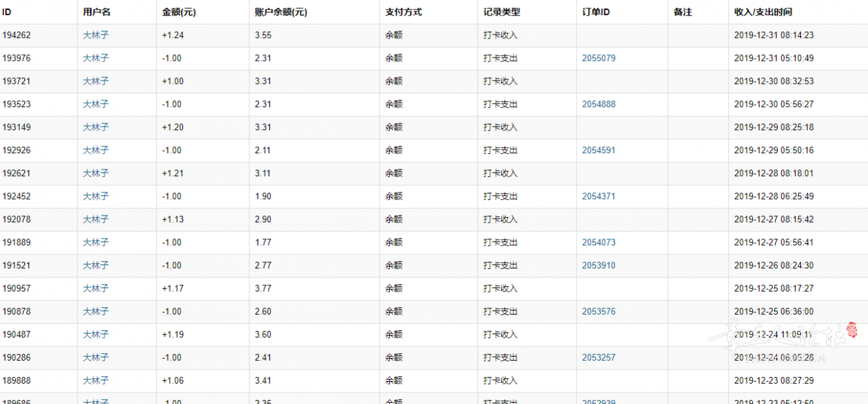868x404 pixels.
Task: Click the 订单ID column header
Action: [597, 12]
